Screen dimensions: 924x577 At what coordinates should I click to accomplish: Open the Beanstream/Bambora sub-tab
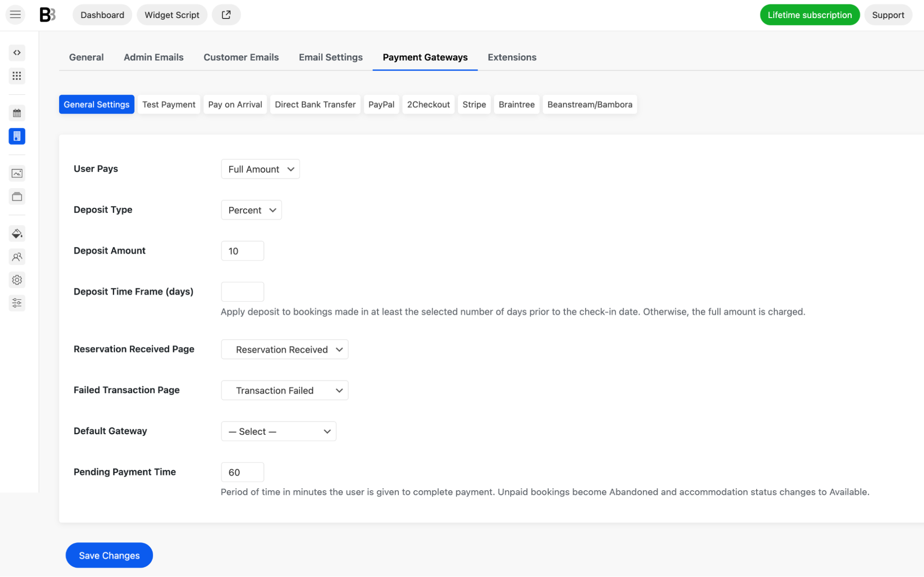[590, 104]
